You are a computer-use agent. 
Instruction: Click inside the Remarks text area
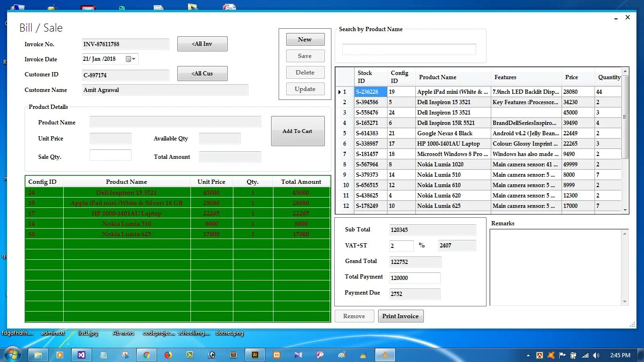556,267
